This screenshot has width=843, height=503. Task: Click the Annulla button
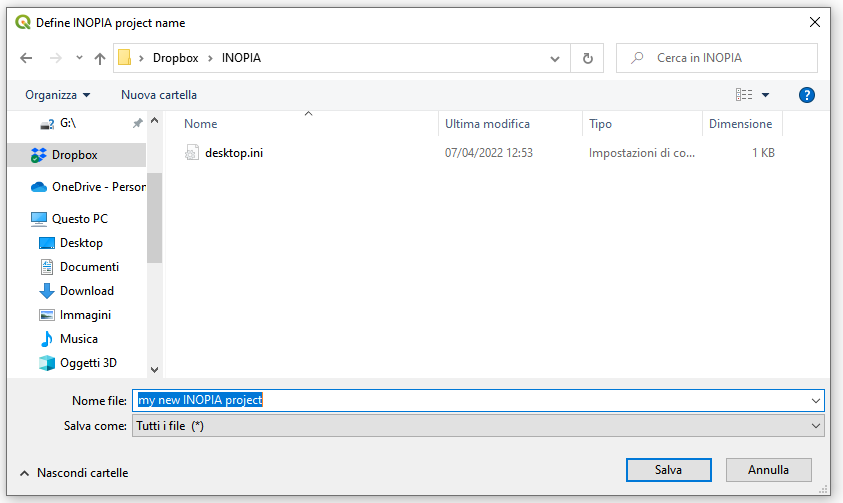click(x=768, y=470)
